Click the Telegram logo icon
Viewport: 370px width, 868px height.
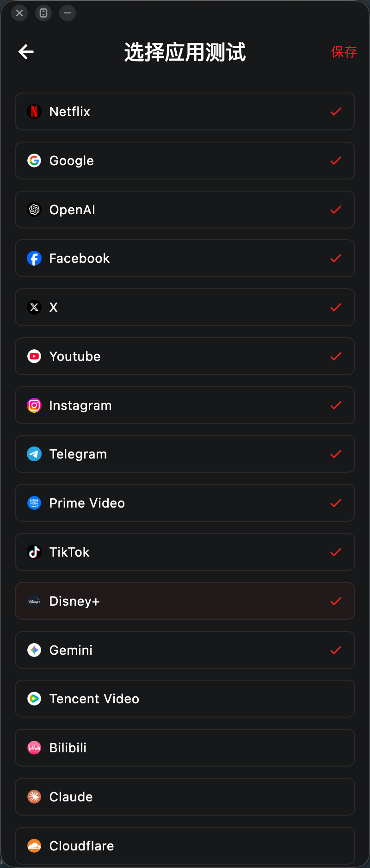tap(34, 454)
